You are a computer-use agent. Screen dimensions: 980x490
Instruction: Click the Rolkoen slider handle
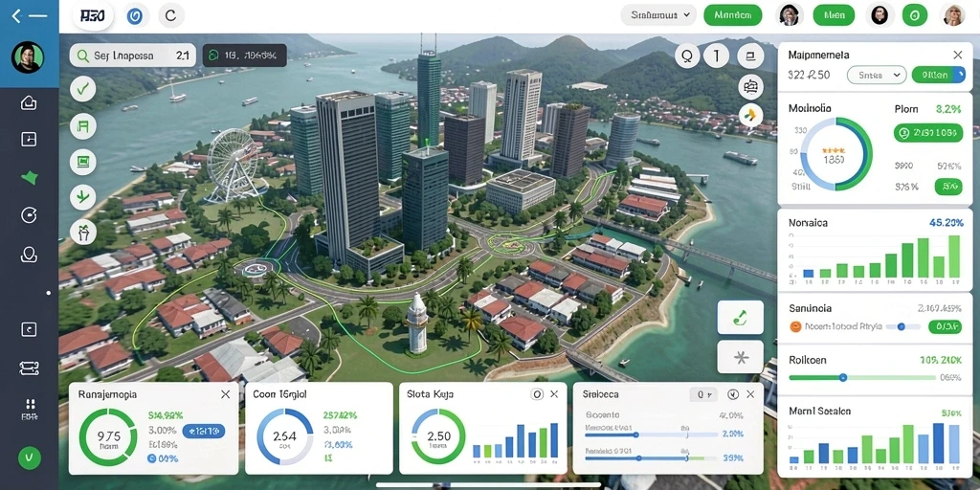coord(843,377)
